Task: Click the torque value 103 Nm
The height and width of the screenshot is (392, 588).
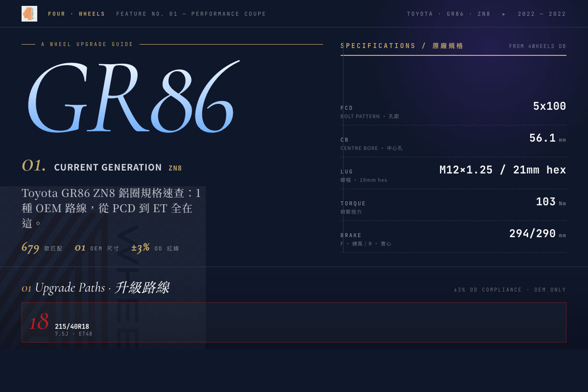Action: click(x=551, y=202)
